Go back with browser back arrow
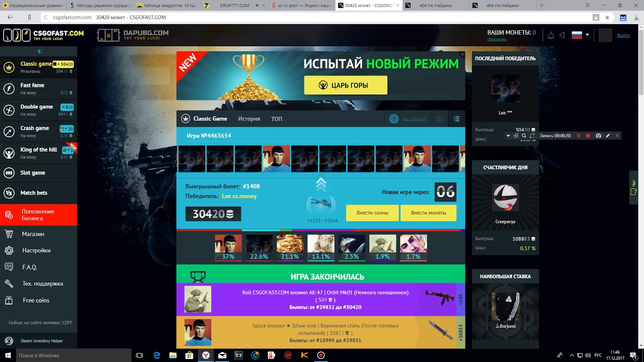 [x=10, y=17]
